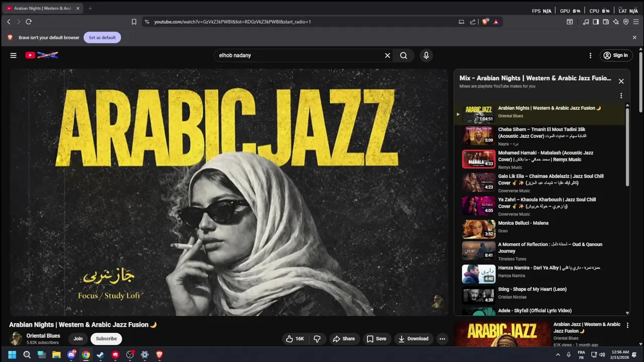Clear the search text with the X

click(387, 55)
